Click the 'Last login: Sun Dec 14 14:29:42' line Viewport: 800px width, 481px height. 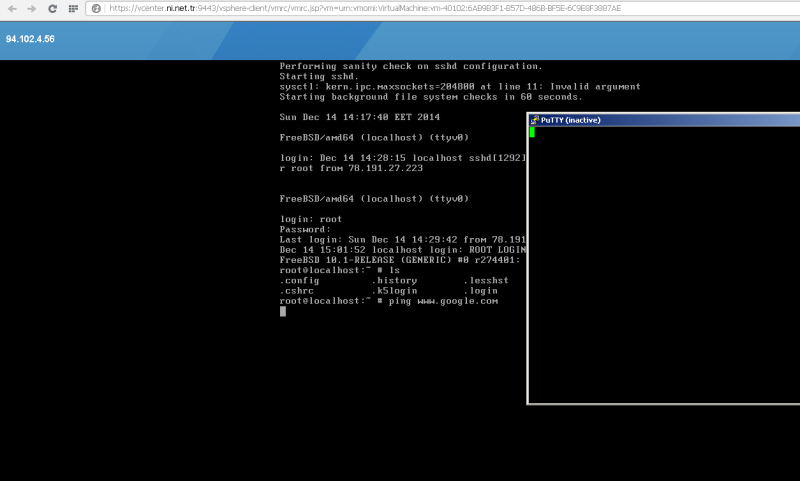(x=403, y=240)
